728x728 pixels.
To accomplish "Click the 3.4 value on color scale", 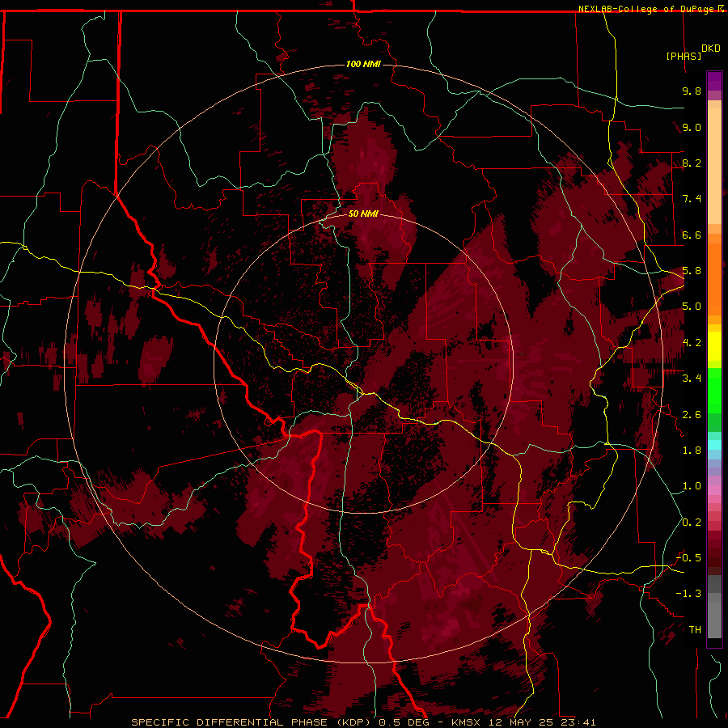I will (692, 379).
